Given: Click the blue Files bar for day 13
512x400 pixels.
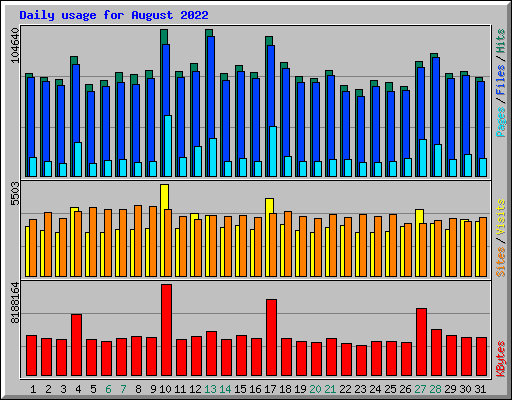Looking at the screenshot, I should click(x=211, y=87).
